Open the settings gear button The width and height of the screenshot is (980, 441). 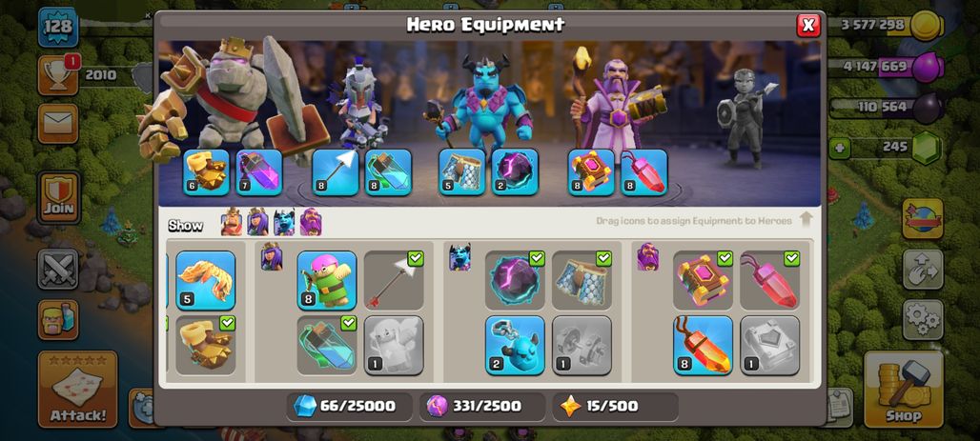click(923, 319)
